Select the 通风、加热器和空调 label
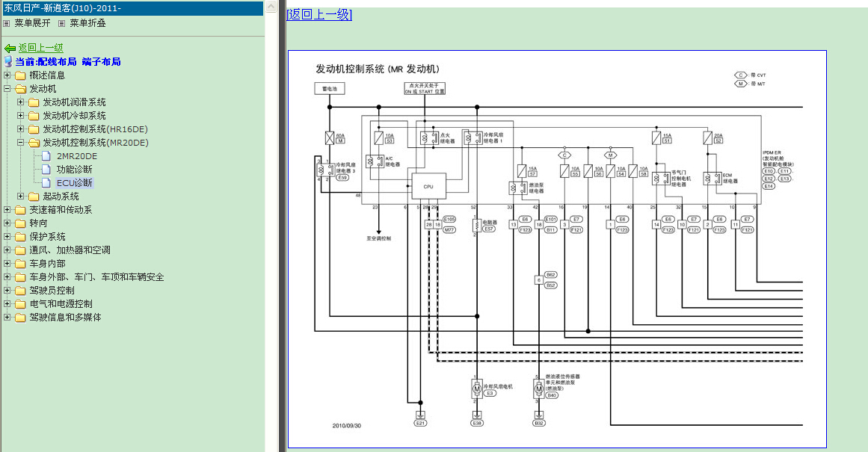 click(x=70, y=250)
